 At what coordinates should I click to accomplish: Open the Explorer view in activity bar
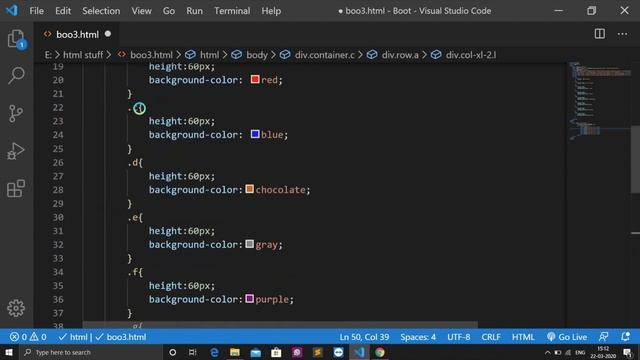[16, 39]
